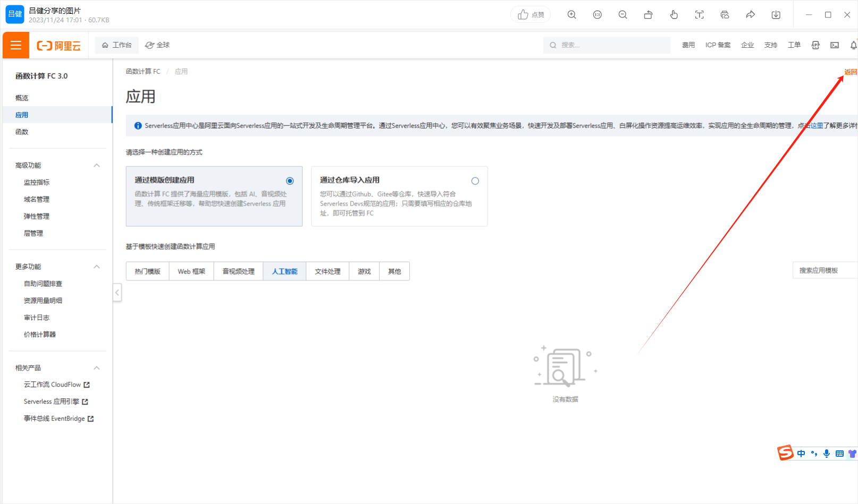This screenshot has height=504, width=858.
Task: Open the Serverless 应用引擎 external link
Action: click(x=56, y=402)
